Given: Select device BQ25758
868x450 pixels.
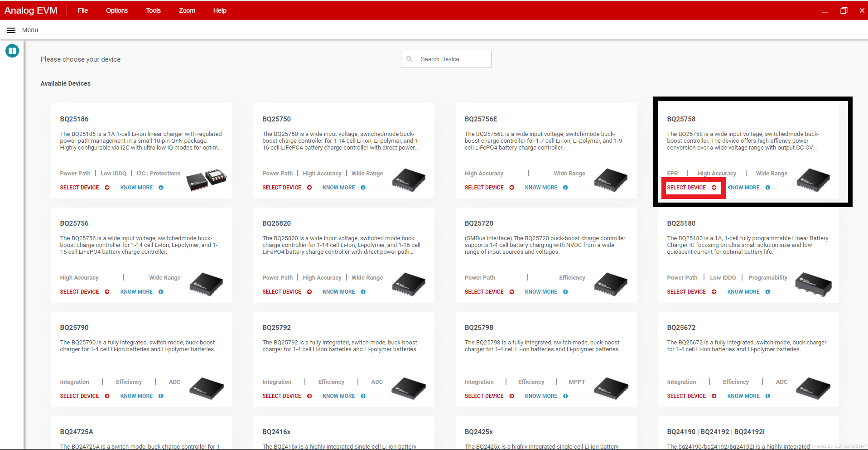Looking at the screenshot, I should point(686,188).
